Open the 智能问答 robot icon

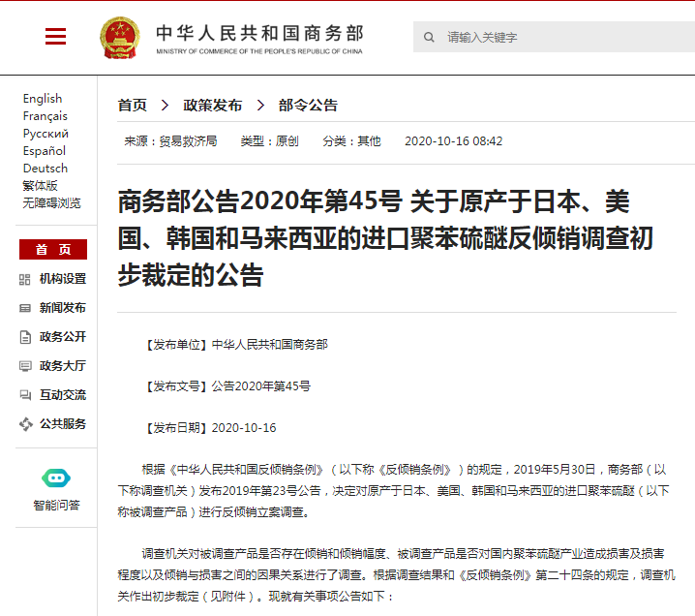56,478
